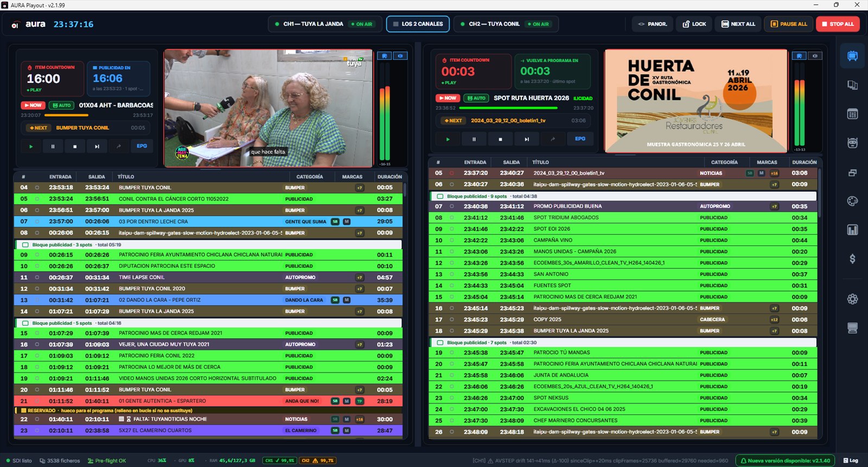Viewport: 868px width, 467px height.
Task: Select the CH1 — TUYA LA JANDA tab
Action: 325,24
